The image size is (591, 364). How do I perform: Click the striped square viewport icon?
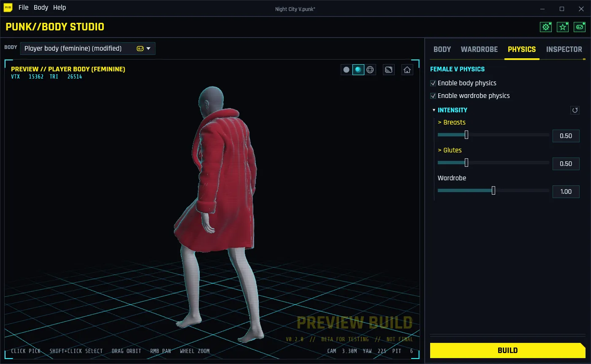(389, 70)
